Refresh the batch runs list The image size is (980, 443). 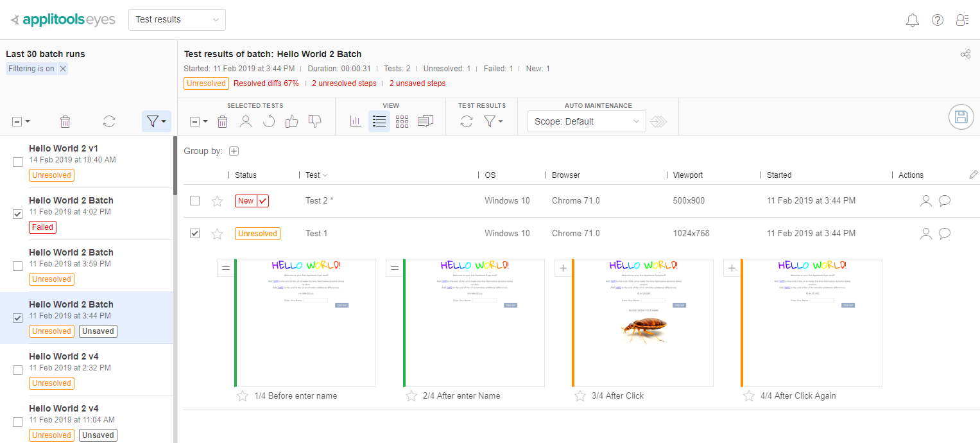(109, 121)
